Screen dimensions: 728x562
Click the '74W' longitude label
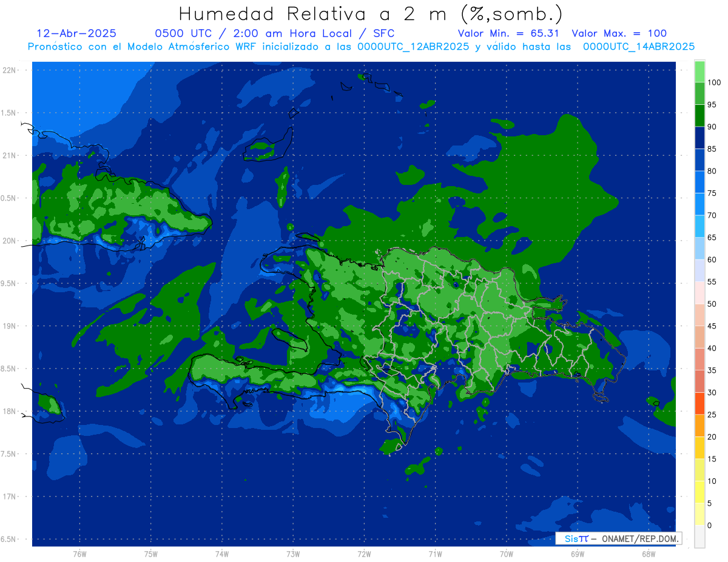[222, 554]
